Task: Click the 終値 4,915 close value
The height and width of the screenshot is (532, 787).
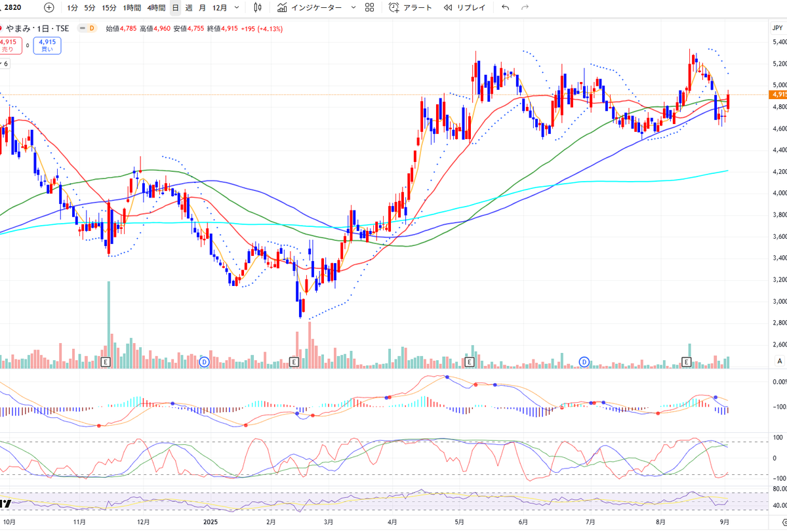Action: click(222, 28)
